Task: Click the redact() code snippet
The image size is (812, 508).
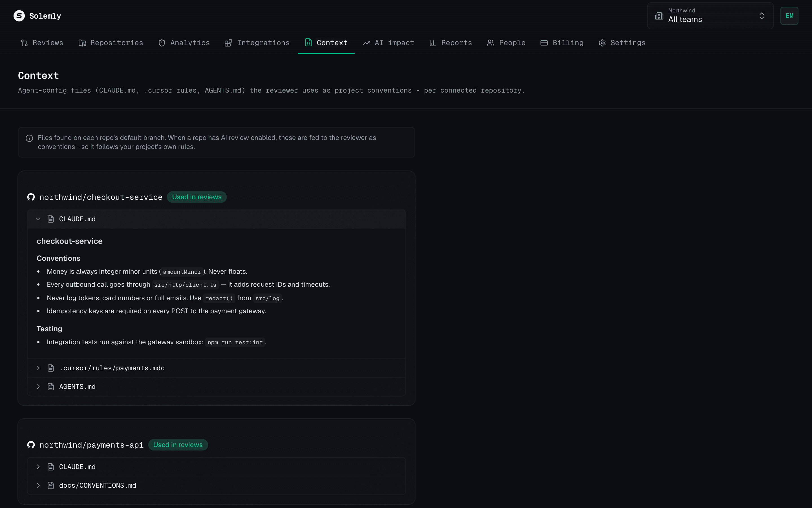Action: coord(219,298)
